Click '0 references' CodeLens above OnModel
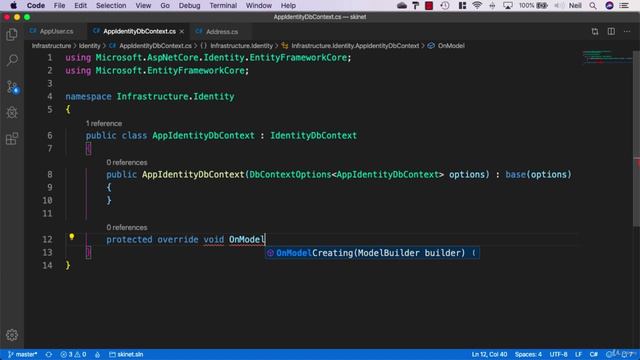Viewport: 640px width, 360px height. coord(127,227)
